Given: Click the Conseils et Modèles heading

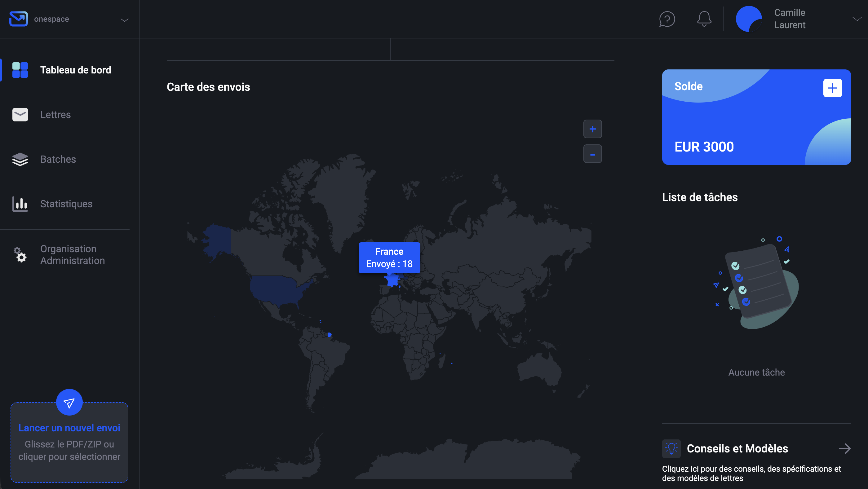Looking at the screenshot, I should [x=737, y=449].
